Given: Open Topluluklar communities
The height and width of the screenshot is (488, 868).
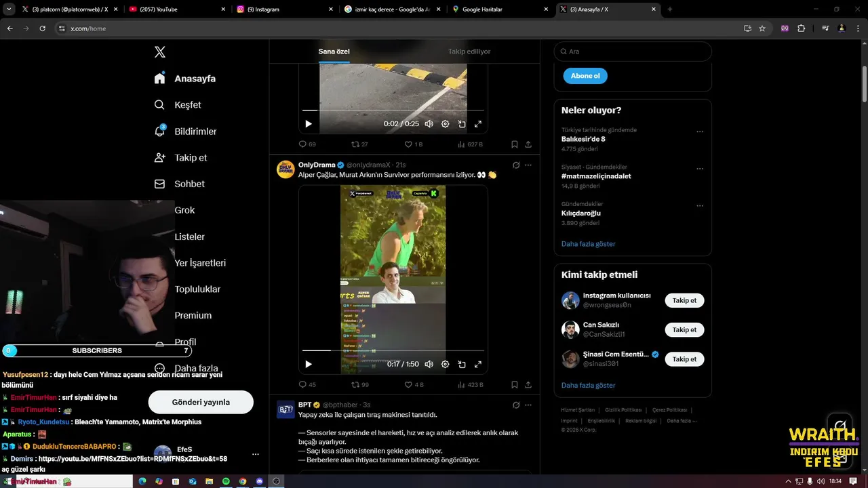Looking at the screenshot, I should pyautogui.click(x=197, y=289).
